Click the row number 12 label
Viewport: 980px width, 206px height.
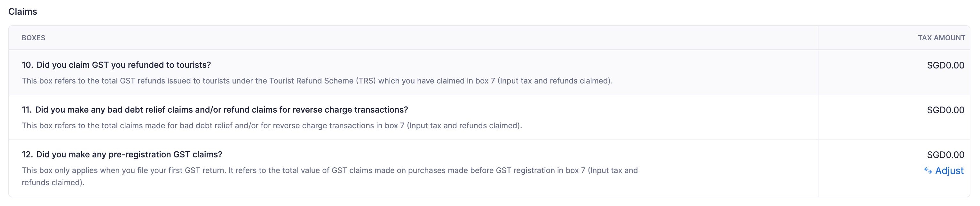click(x=27, y=154)
